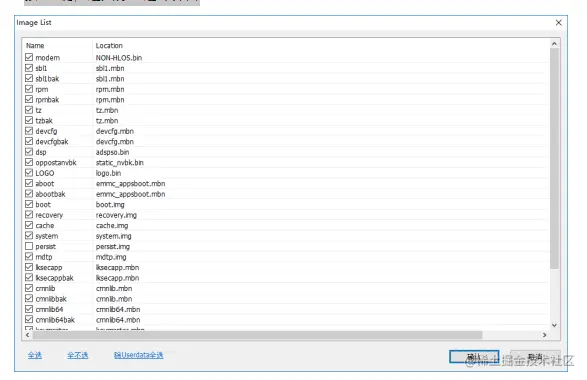Toggle the sbl1bak checkbox
Viewport: 587px width, 380px height.
pyautogui.click(x=29, y=78)
